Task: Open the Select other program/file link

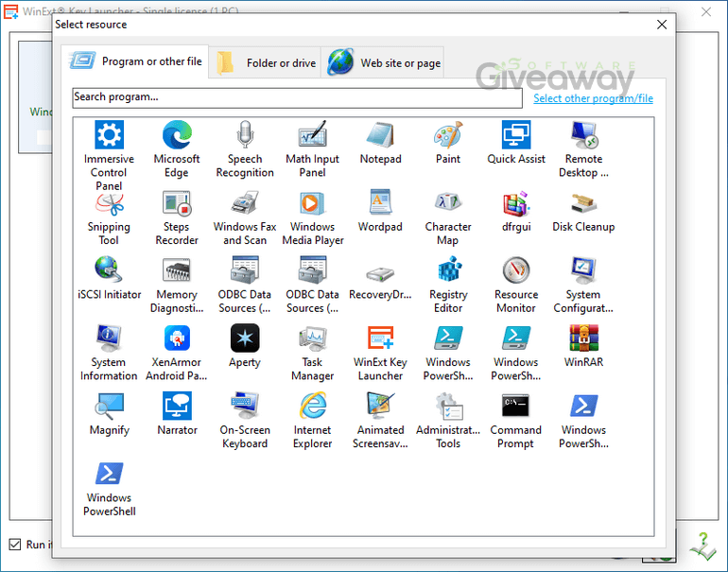Action: pyautogui.click(x=593, y=98)
